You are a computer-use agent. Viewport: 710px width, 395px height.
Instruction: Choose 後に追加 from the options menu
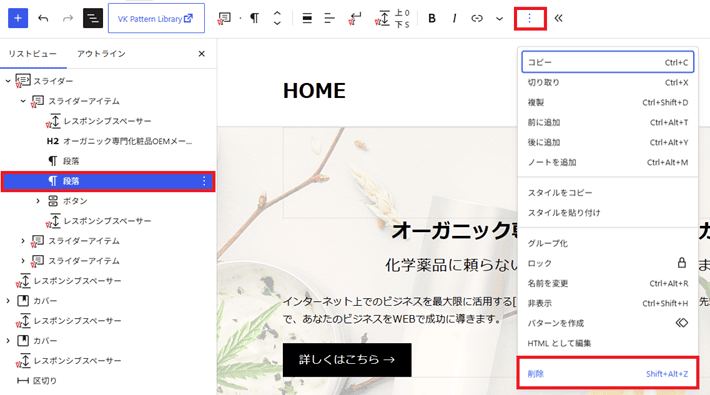[608, 142]
